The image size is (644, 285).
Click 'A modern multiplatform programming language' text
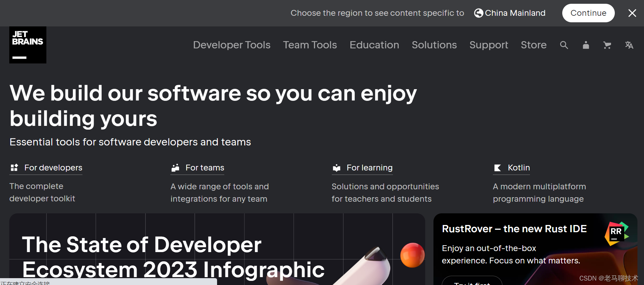click(539, 193)
